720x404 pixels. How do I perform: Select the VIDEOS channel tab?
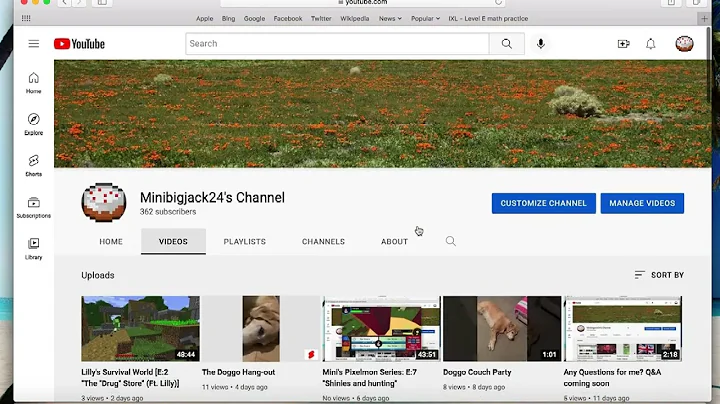tap(173, 241)
